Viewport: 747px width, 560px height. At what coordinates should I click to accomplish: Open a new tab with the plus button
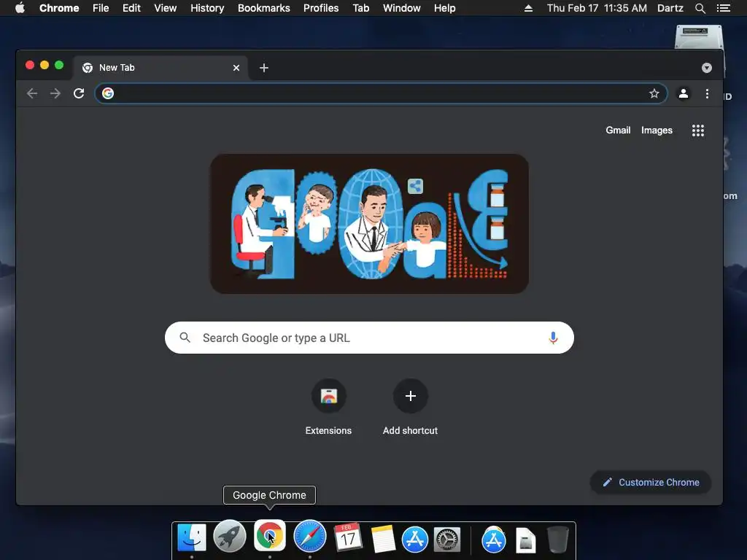click(264, 68)
